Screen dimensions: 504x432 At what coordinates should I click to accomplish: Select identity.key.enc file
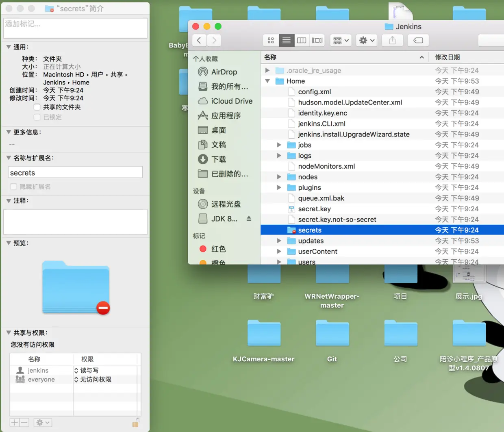click(x=382, y=113)
